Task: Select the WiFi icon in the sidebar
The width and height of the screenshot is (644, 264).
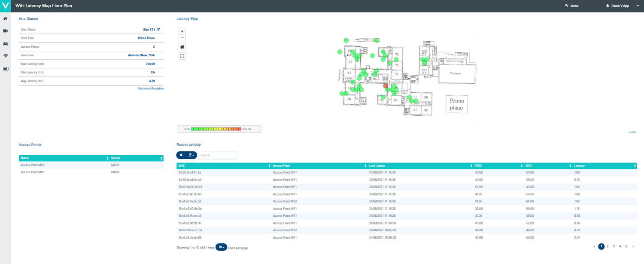Action: pos(6,56)
